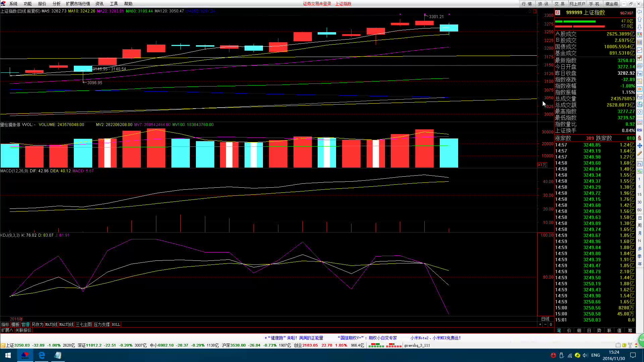Screen dimensions: 644x362
Task: Open the 报价 menu
Action: click(x=42, y=4)
